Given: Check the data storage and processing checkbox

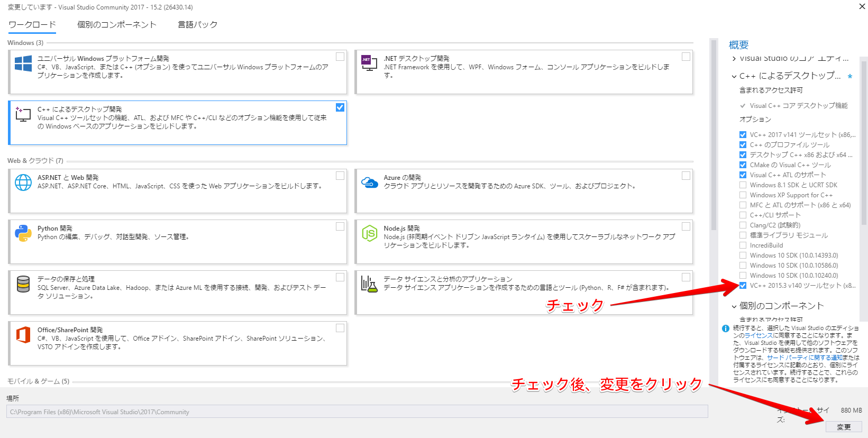Looking at the screenshot, I should pyautogui.click(x=340, y=277).
